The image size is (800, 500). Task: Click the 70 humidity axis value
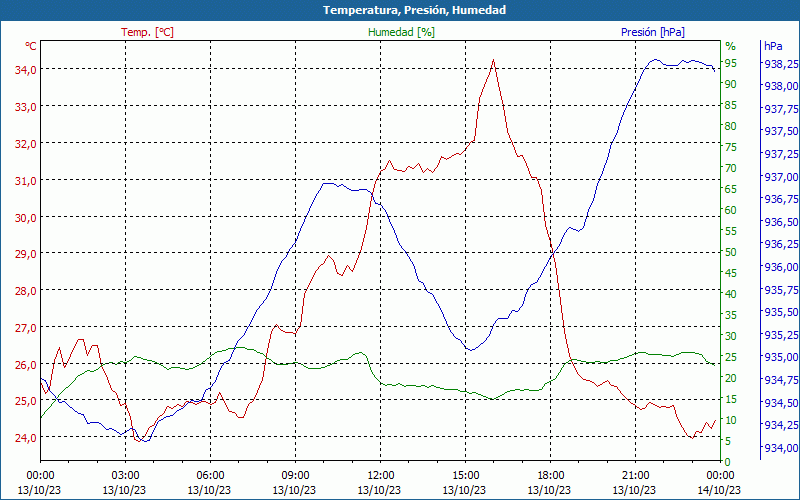pyautogui.click(x=731, y=168)
